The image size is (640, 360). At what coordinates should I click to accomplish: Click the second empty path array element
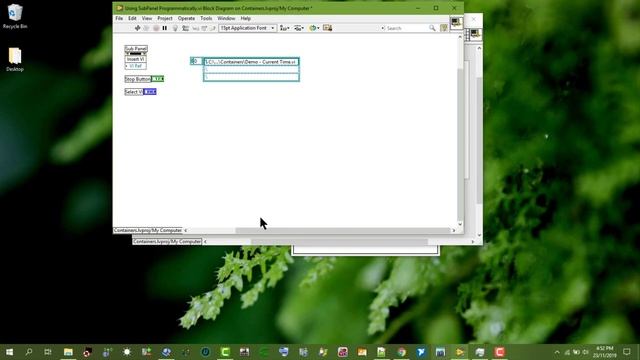[x=251, y=69]
